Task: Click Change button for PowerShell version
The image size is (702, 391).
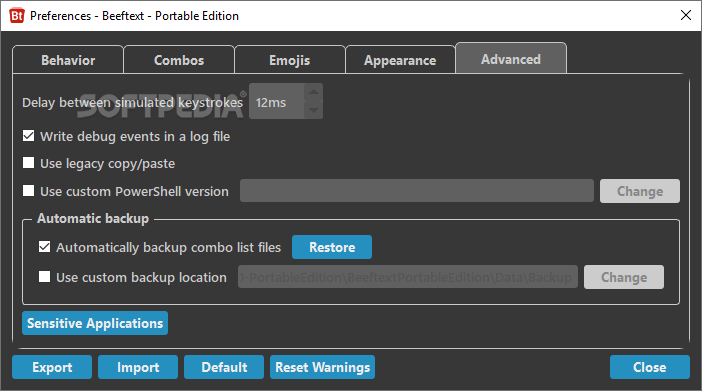Action: pyautogui.click(x=640, y=191)
